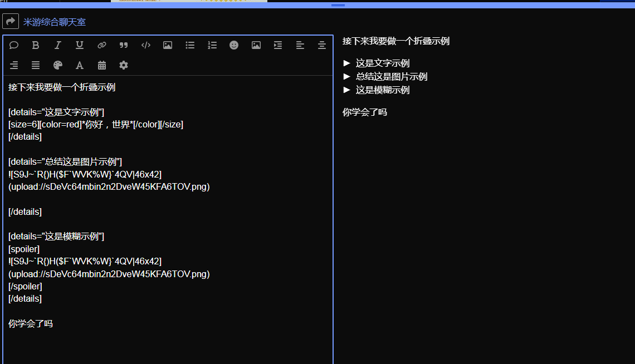Open composer options via the gear icon
The height and width of the screenshot is (364, 635).
point(123,65)
